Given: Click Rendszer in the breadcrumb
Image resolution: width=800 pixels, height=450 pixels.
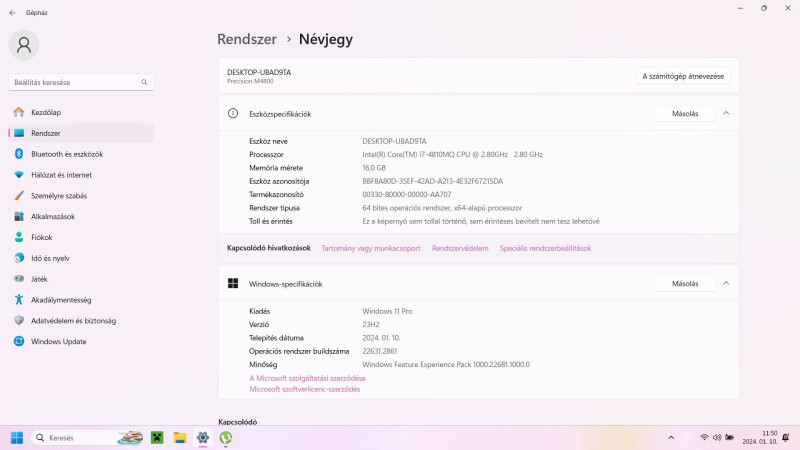Looking at the screenshot, I should tap(247, 39).
